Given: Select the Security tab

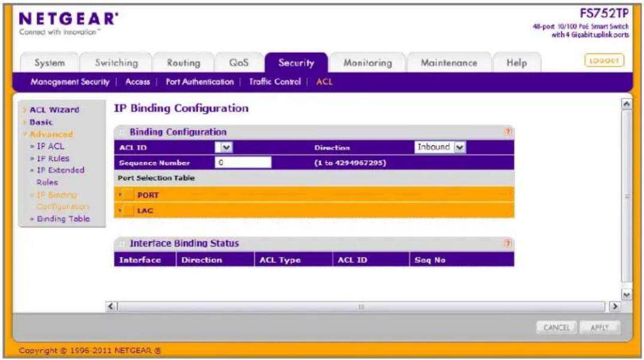Looking at the screenshot, I should 296,63.
